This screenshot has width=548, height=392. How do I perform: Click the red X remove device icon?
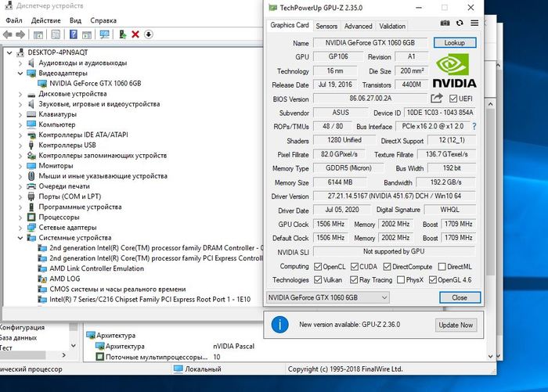coord(135,34)
